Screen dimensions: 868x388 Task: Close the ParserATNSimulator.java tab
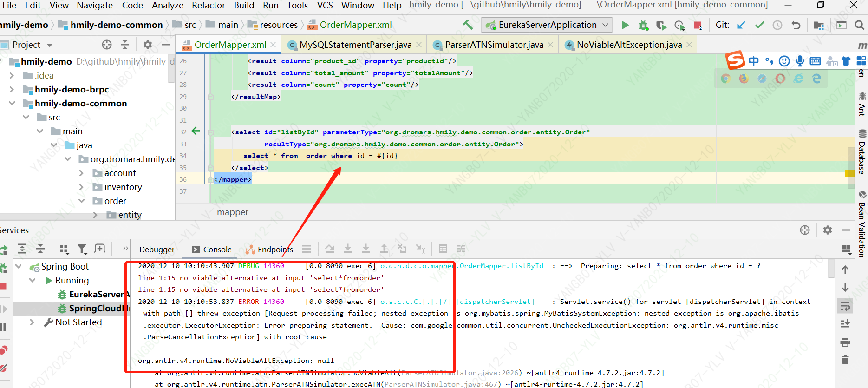click(x=550, y=45)
